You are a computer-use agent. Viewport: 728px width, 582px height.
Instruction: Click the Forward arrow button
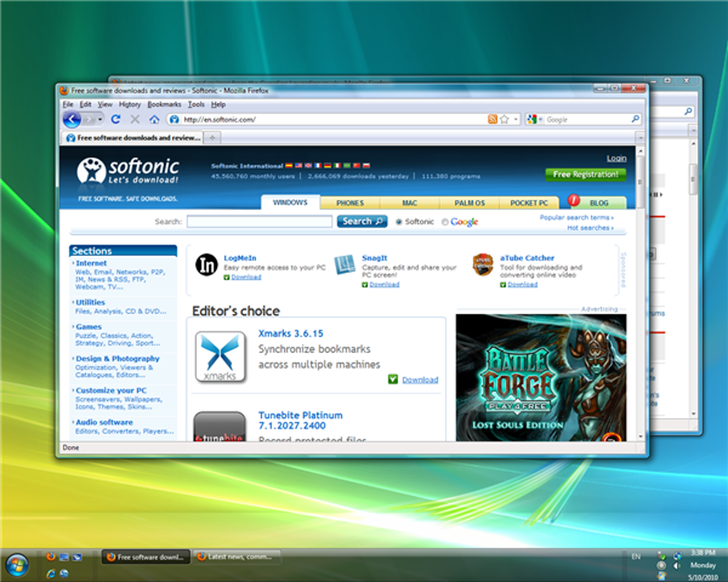89,120
